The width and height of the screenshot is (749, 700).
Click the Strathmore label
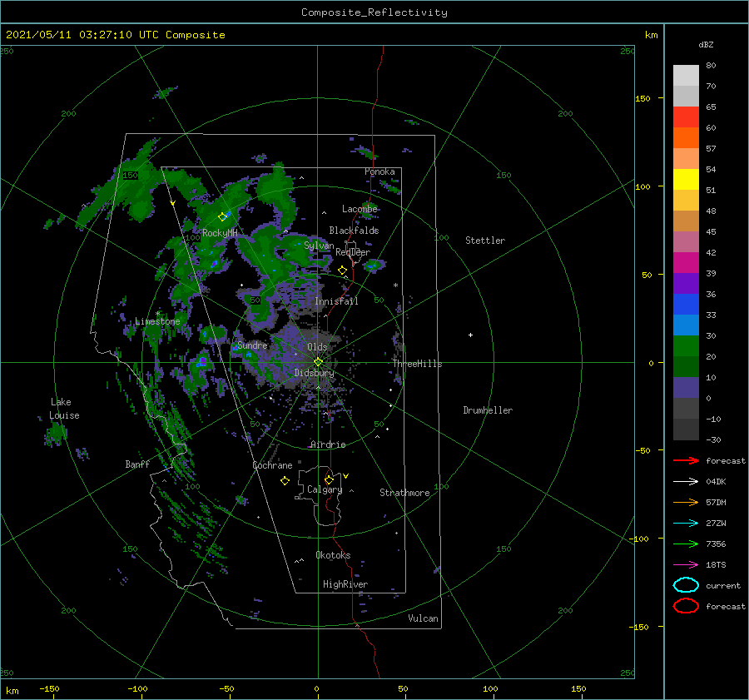point(404,493)
